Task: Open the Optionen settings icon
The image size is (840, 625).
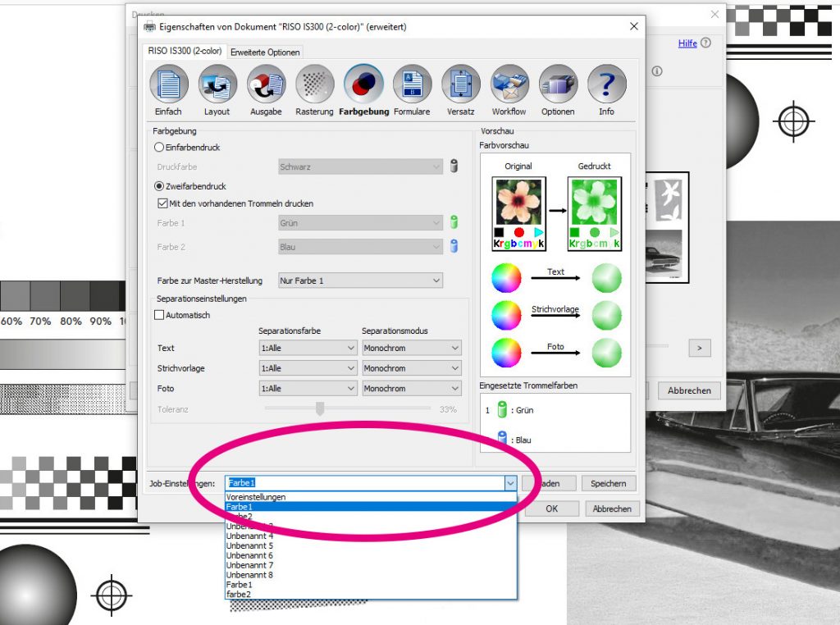Action: [x=558, y=84]
